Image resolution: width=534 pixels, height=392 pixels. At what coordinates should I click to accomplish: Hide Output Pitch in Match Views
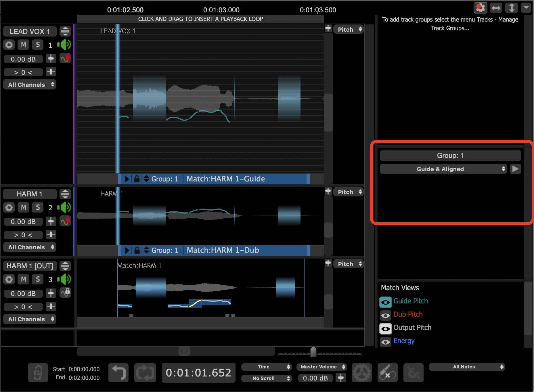(386, 328)
